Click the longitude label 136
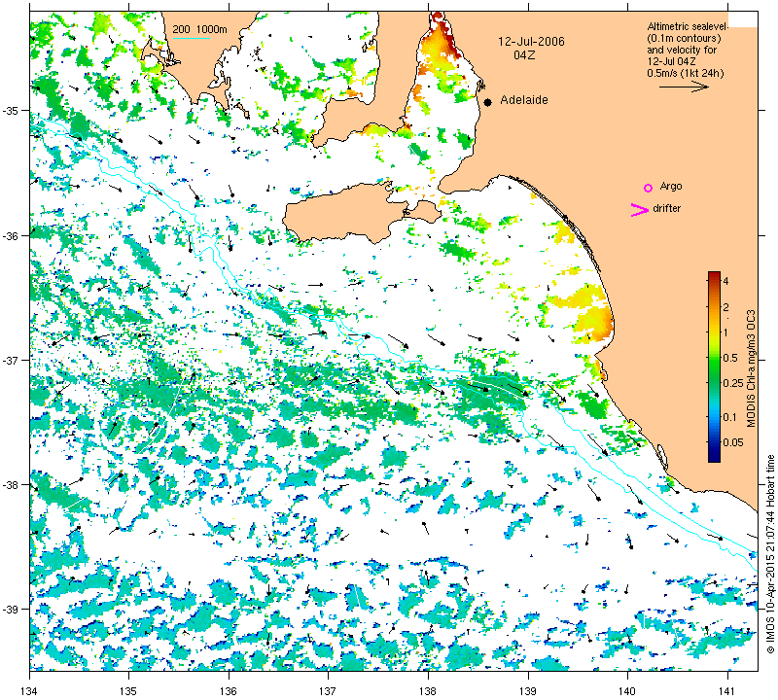Viewport: 778px width, 700px height. point(229,690)
